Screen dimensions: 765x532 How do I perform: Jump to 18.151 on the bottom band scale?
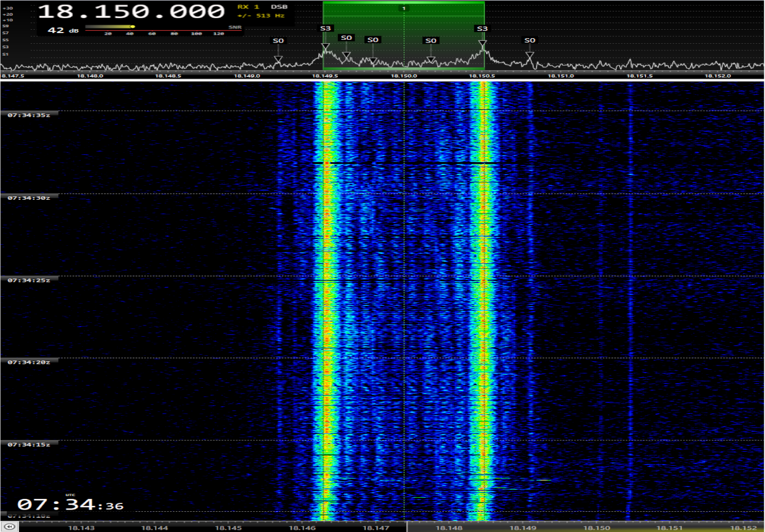pos(670,528)
